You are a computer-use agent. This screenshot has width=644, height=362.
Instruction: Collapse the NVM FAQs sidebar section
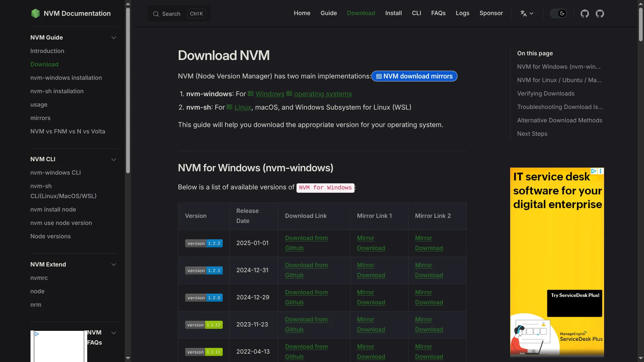point(114,333)
